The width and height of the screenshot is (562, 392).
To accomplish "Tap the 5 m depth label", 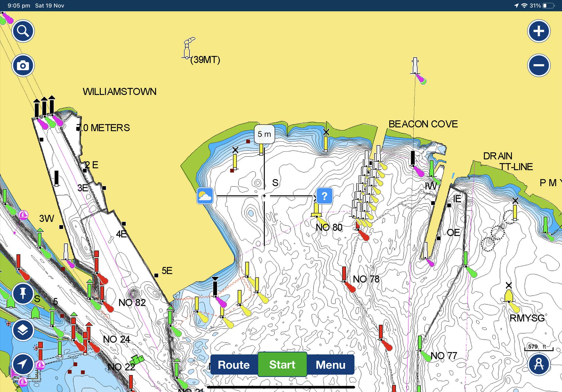I will click(264, 134).
